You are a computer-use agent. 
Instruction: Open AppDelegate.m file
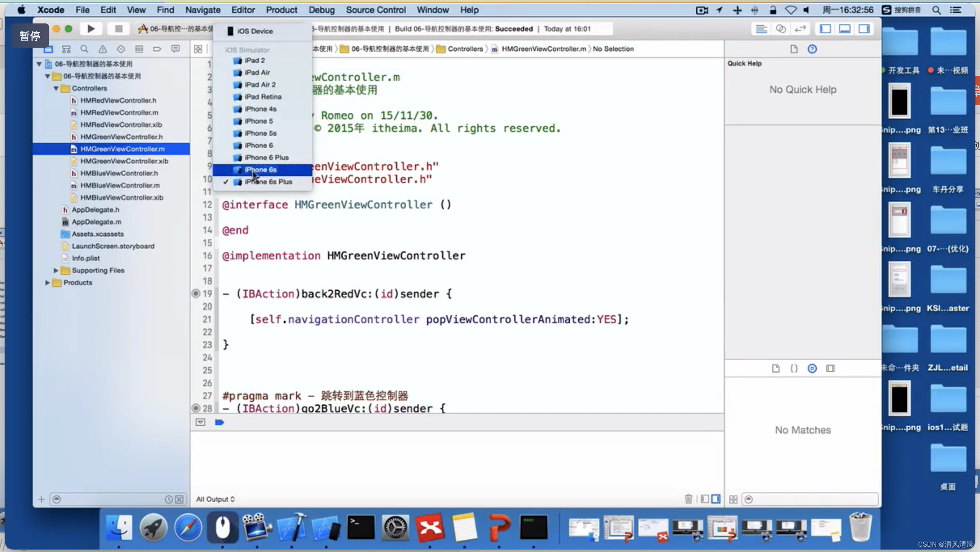click(x=96, y=221)
